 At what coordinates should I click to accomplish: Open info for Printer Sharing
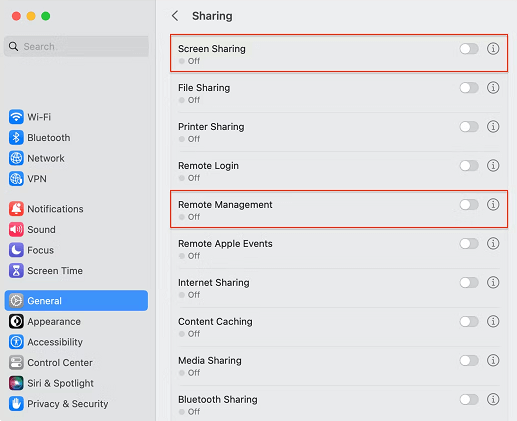493,127
